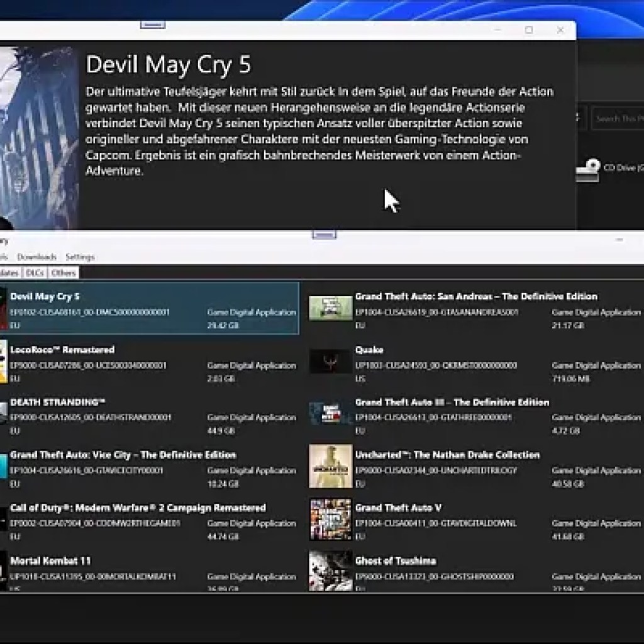Click the German game description paragraph
Image resolution: width=644 pixels, height=644 pixels.
(x=319, y=131)
